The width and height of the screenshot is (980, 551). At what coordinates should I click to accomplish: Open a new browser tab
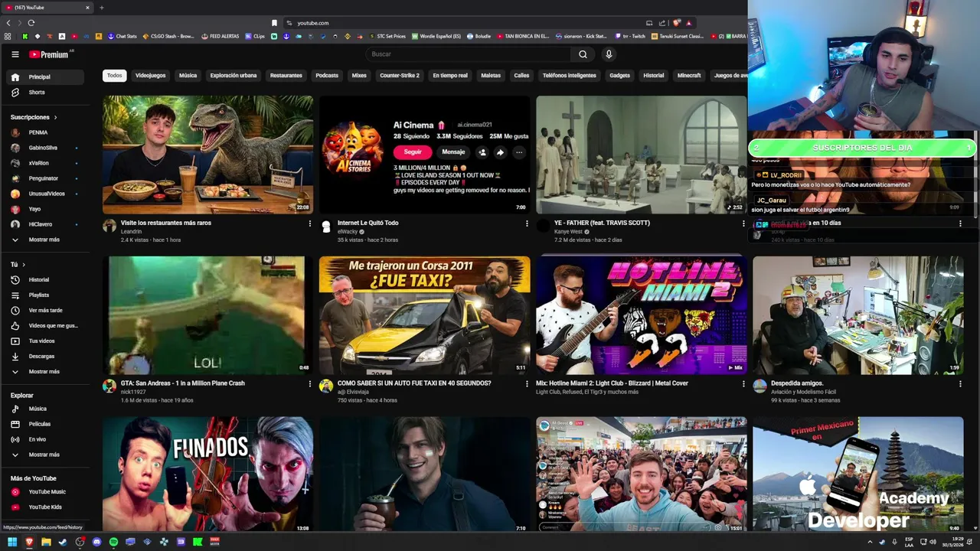(x=101, y=8)
